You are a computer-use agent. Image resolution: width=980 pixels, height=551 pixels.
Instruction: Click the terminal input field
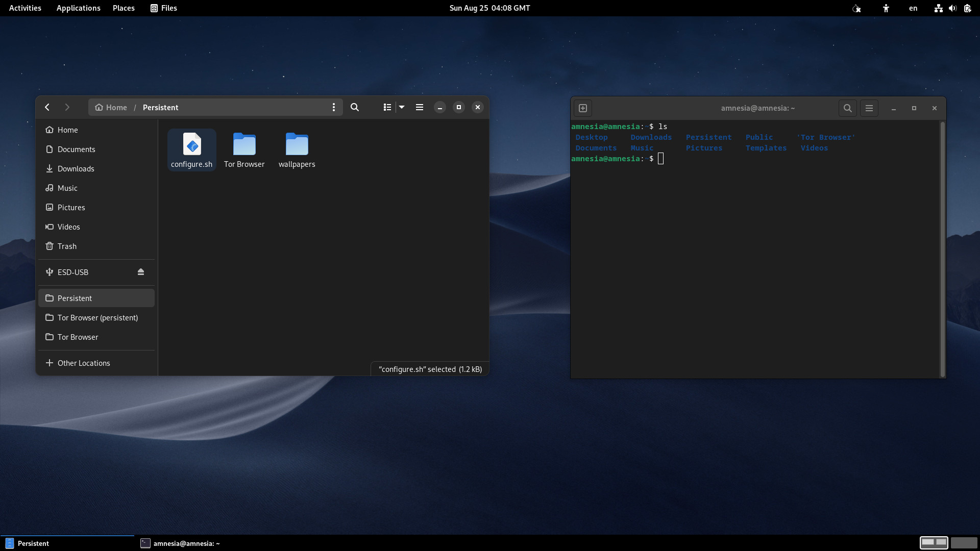click(661, 158)
